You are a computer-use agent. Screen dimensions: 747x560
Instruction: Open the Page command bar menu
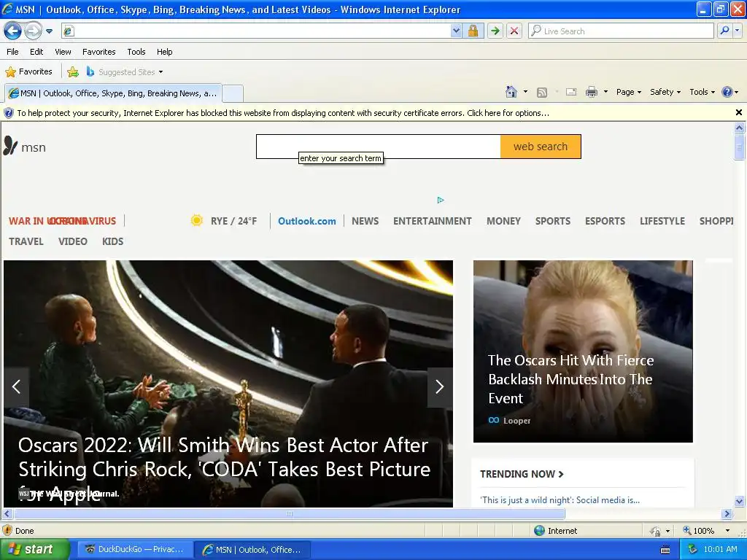[629, 92]
